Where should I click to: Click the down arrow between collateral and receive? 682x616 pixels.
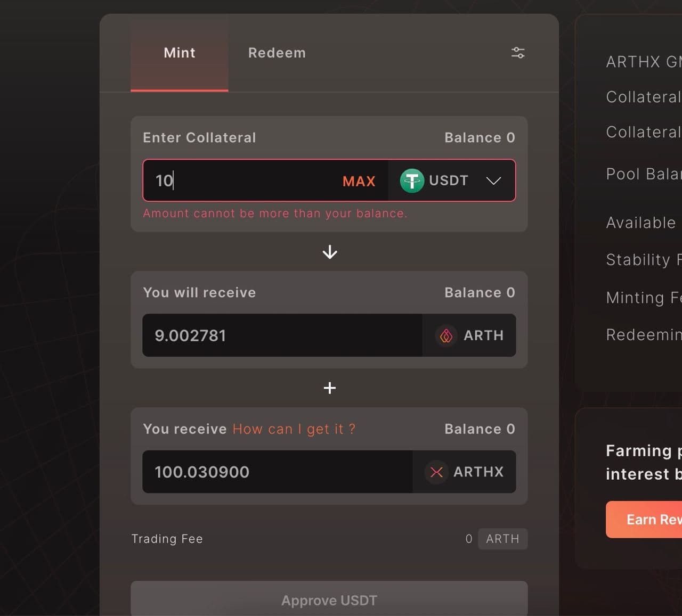pyautogui.click(x=330, y=252)
